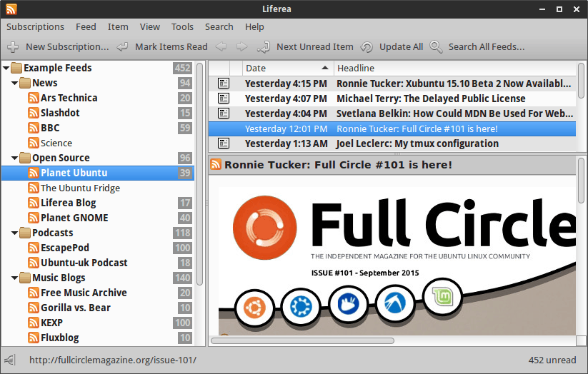Viewport: 588px width, 374px height.
Task: Collapse the Open Source folder
Action: 14,158
